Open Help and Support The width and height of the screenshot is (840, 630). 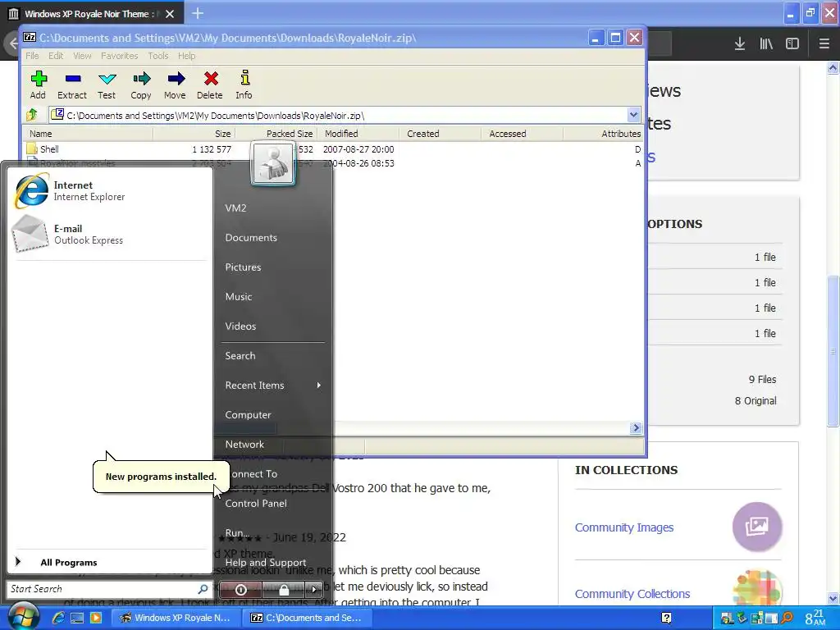pos(266,562)
